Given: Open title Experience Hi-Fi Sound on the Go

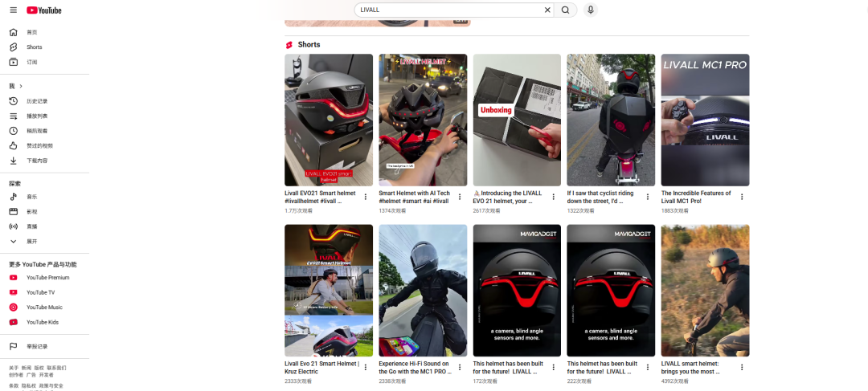Looking at the screenshot, I should (x=416, y=367).
